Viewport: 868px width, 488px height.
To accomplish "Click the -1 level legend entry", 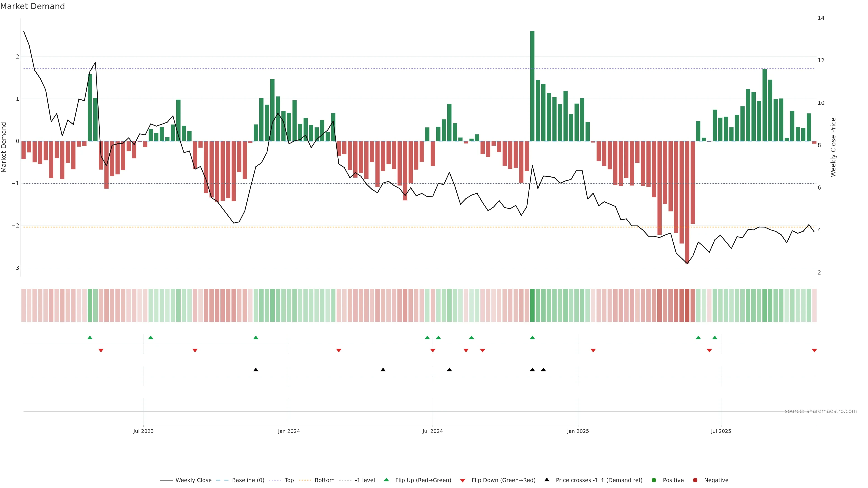I will pos(365,480).
